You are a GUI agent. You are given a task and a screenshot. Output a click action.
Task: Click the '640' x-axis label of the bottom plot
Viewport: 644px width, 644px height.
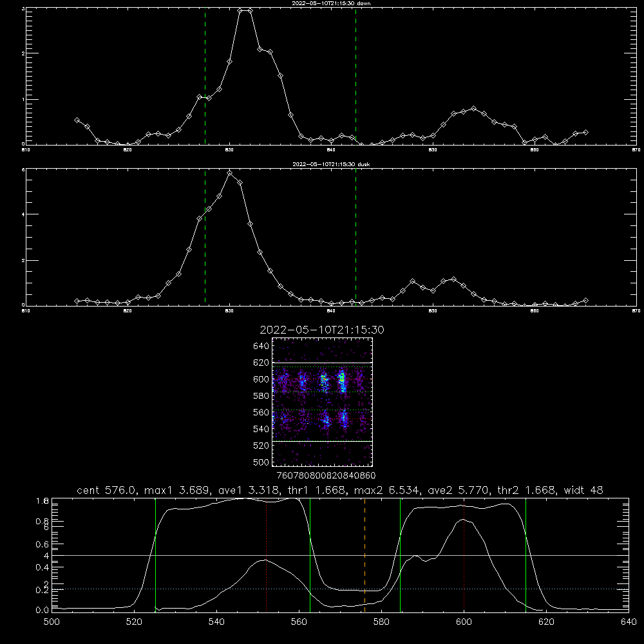(629, 622)
